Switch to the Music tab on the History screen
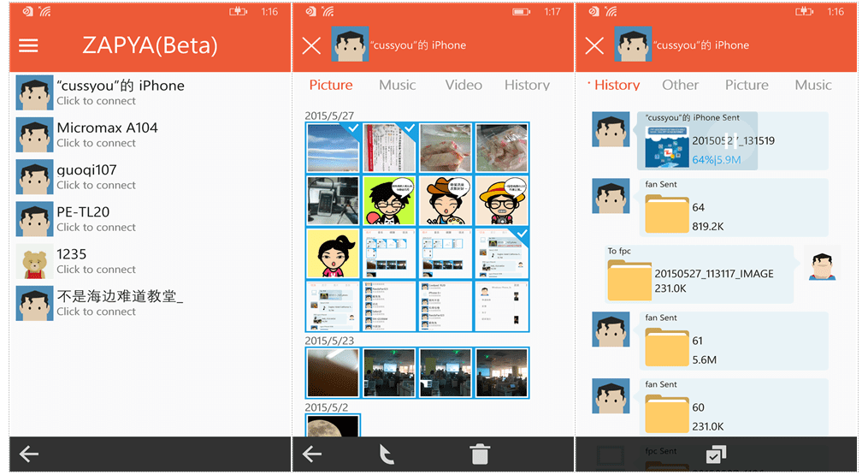 tap(813, 85)
